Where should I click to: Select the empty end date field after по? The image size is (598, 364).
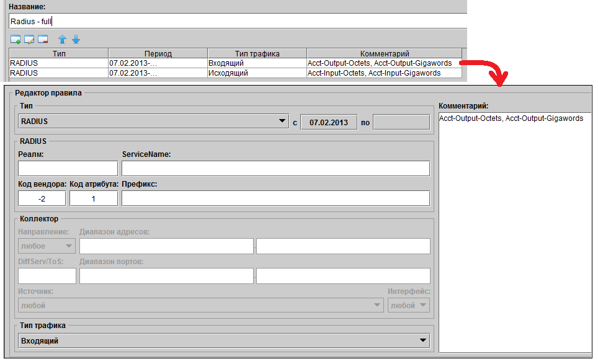click(x=401, y=122)
